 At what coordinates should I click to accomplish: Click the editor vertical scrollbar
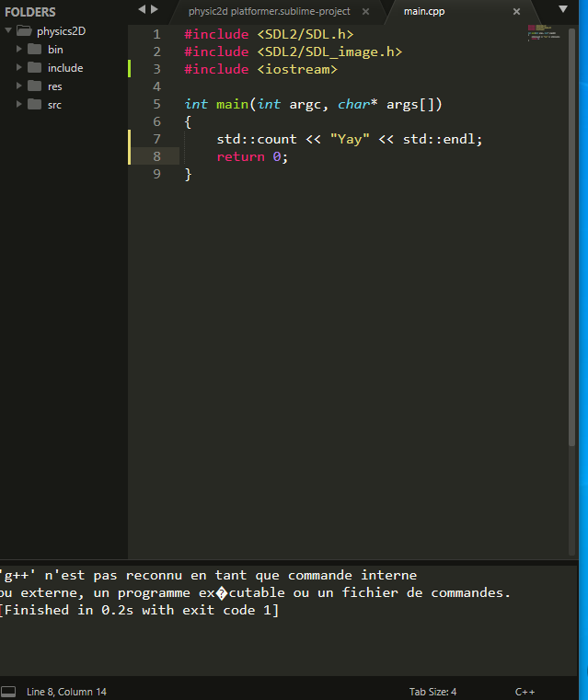(572, 236)
